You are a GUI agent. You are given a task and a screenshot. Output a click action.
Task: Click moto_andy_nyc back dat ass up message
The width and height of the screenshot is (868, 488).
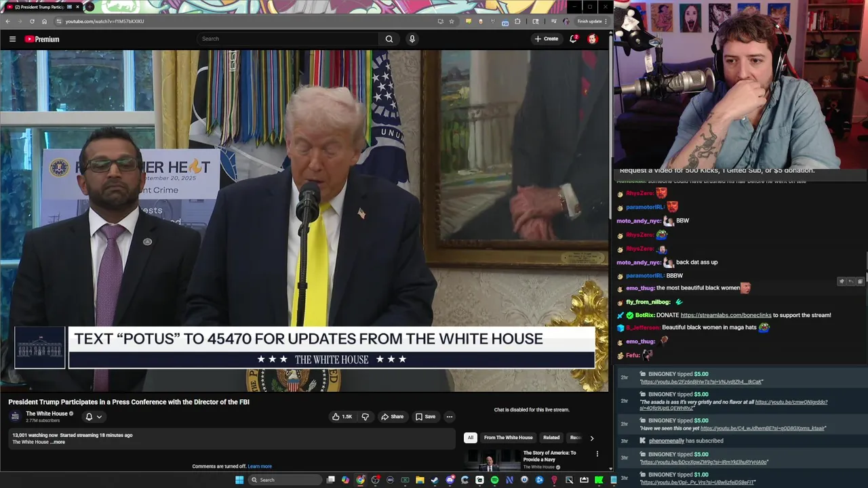(x=667, y=262)
